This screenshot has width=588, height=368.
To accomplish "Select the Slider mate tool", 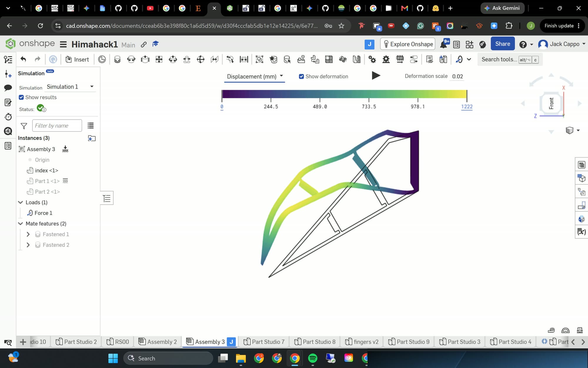I will click(x=145, y=59).
